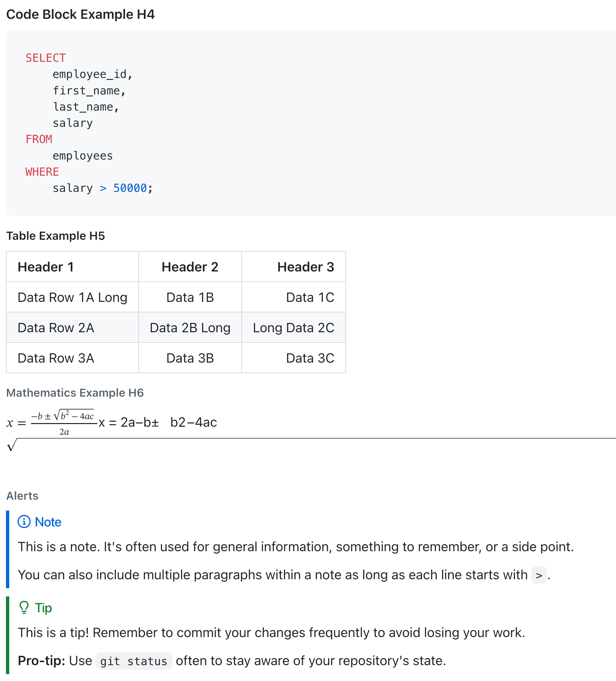Click the number 50000 in the code
Screen dimensions: 616x681
tap(130, 188)
